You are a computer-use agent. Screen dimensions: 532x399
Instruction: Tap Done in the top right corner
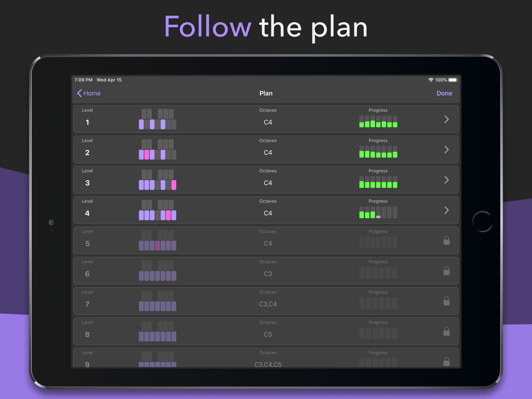[444, 93]
